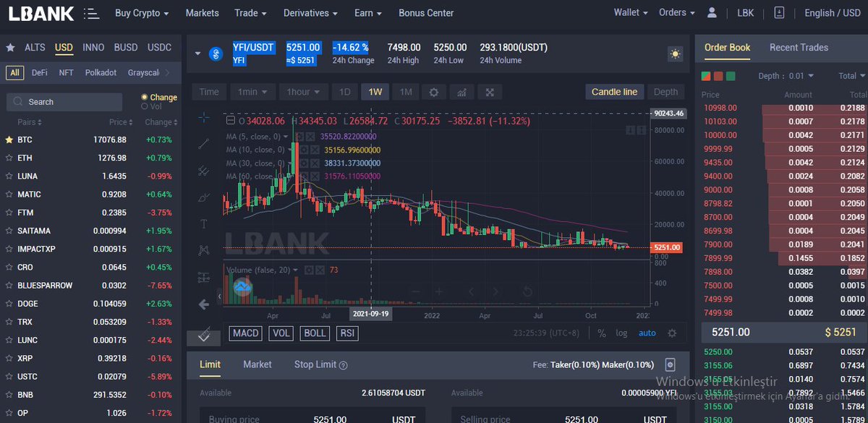The height and width of the screenshot is (423, 868).
Task: Add the MACD indicator
Action: (245, 333)
